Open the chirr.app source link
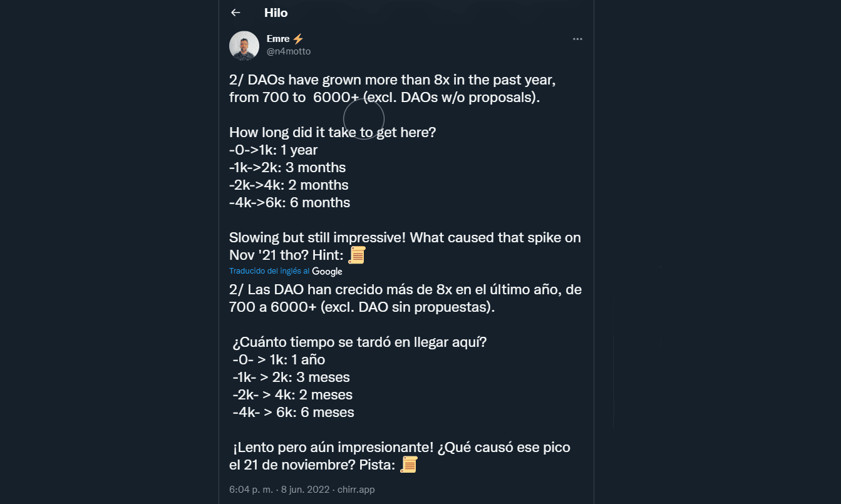The image size is (841, 504). [x=356, y=490]
